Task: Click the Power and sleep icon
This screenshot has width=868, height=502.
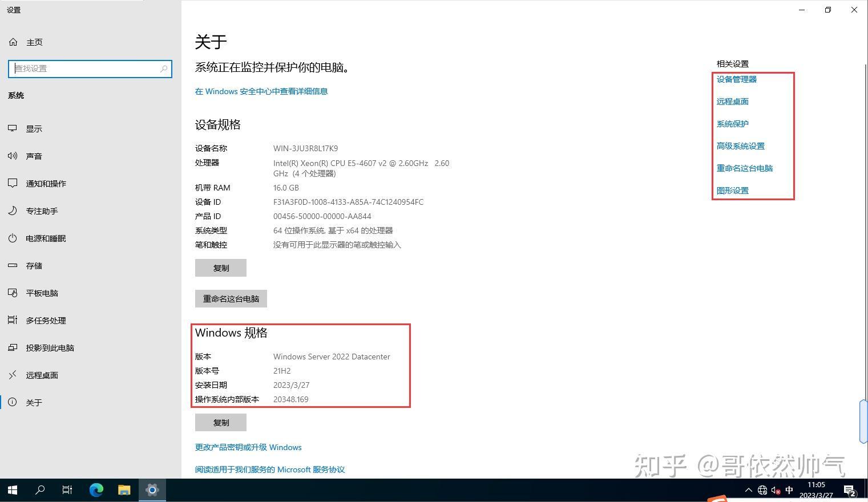Action: [13, 238]
